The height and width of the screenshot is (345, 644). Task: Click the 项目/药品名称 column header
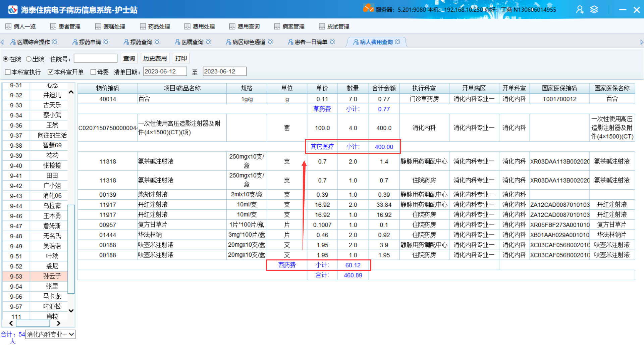tap(182, 88)
